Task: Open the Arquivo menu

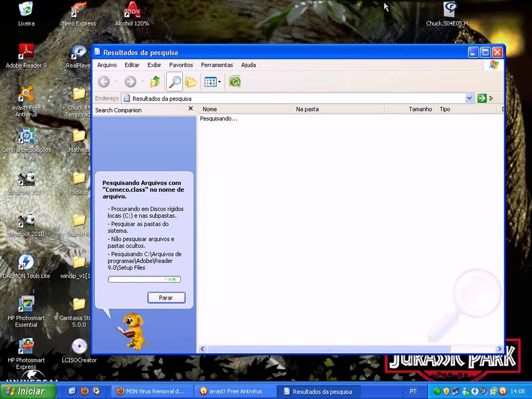Action: click(107, 65)
